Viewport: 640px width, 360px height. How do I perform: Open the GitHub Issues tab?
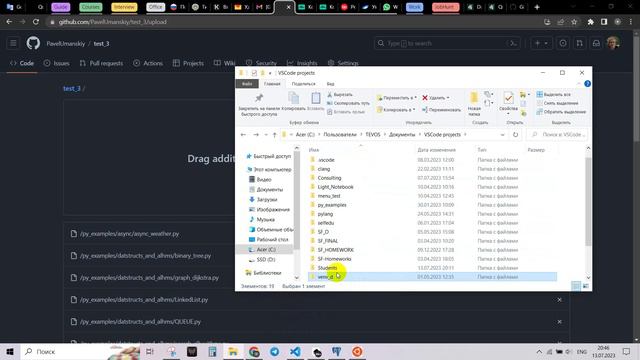[x=56, y=63]
